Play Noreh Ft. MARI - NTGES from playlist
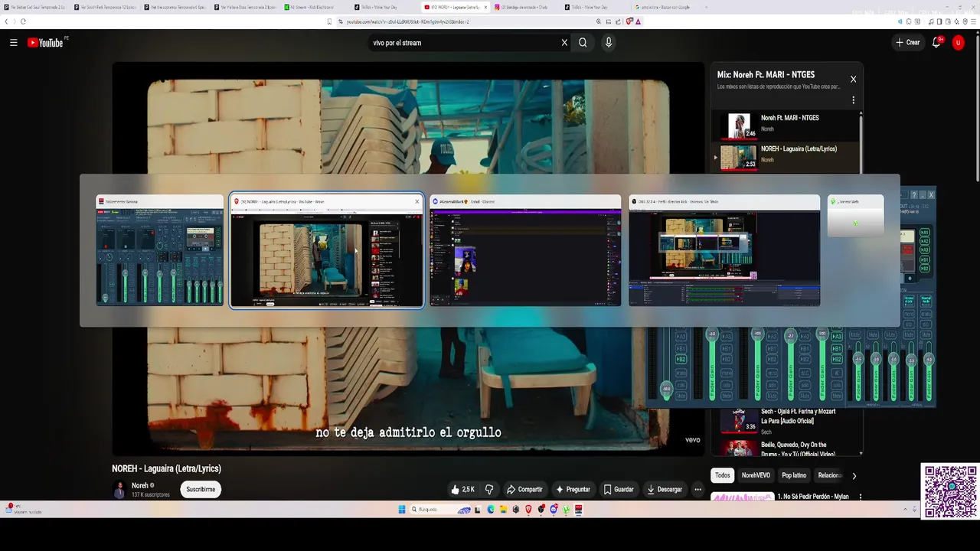Viewport: 980px width, 551px height. [787, 126]
